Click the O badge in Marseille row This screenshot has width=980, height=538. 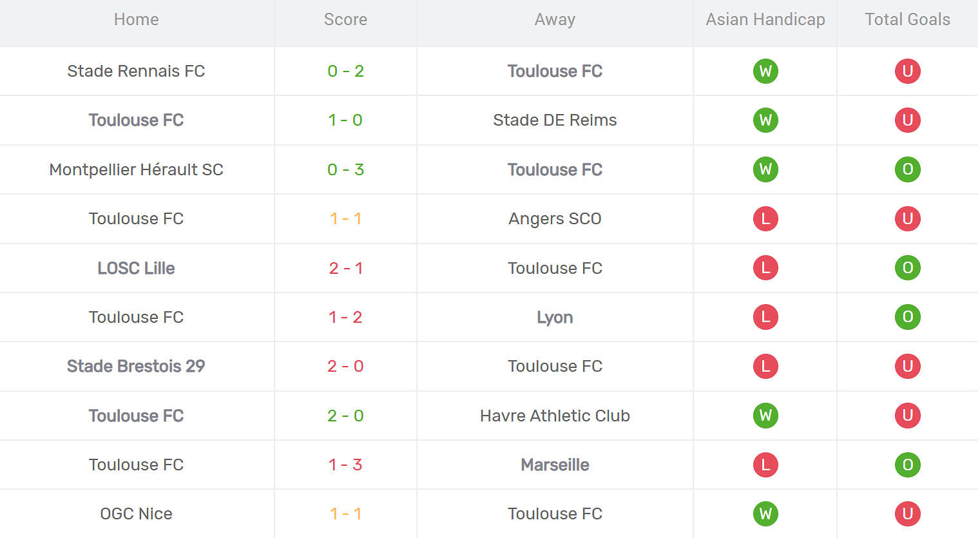907,465
